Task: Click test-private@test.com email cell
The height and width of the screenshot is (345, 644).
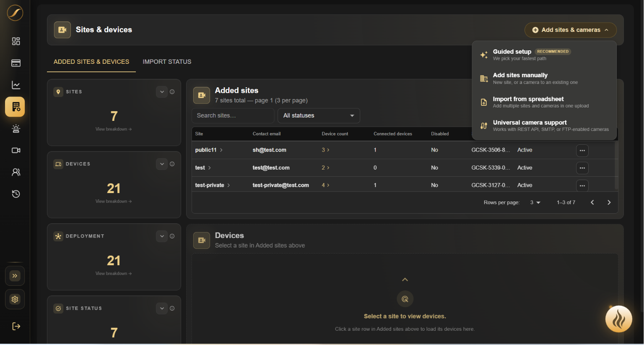Action: [x=280, y=185]
